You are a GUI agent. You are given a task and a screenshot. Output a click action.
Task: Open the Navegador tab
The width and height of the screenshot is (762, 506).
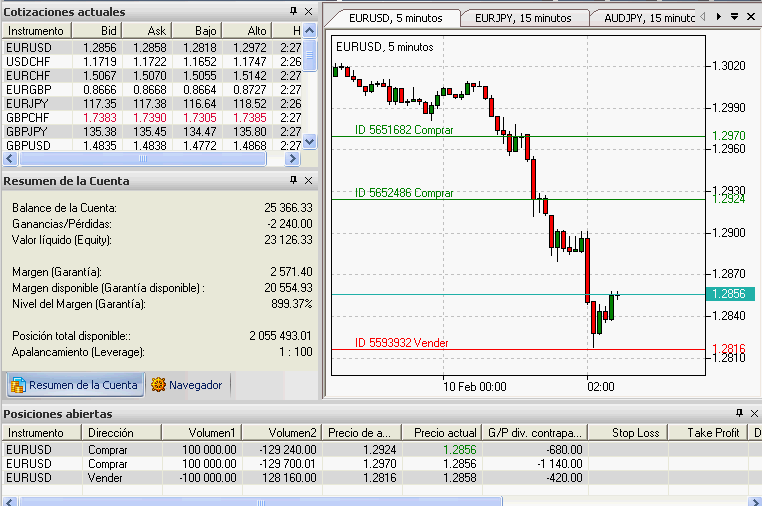(x=187, y=385)
